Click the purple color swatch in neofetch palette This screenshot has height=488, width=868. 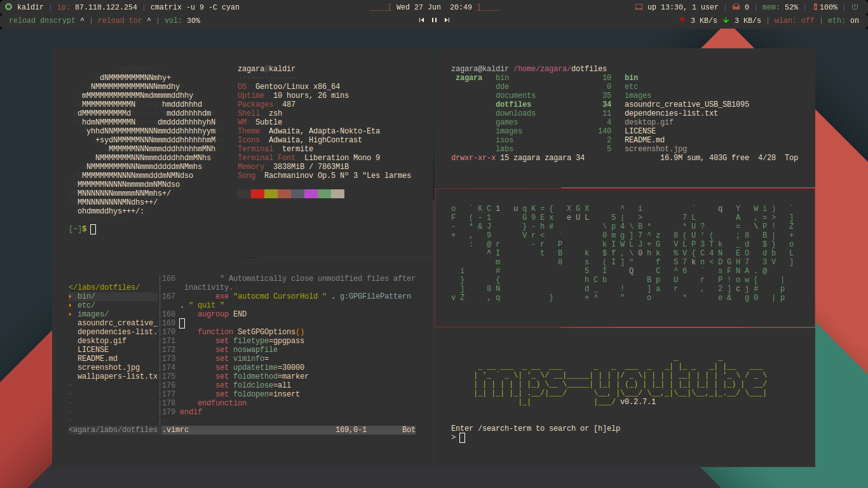(311, 193)
